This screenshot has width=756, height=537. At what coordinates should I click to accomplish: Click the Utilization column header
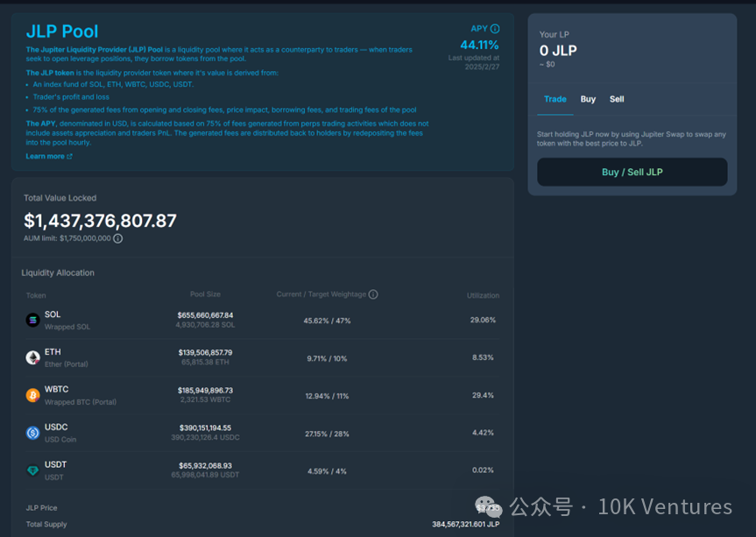click(x=483, y=295)
